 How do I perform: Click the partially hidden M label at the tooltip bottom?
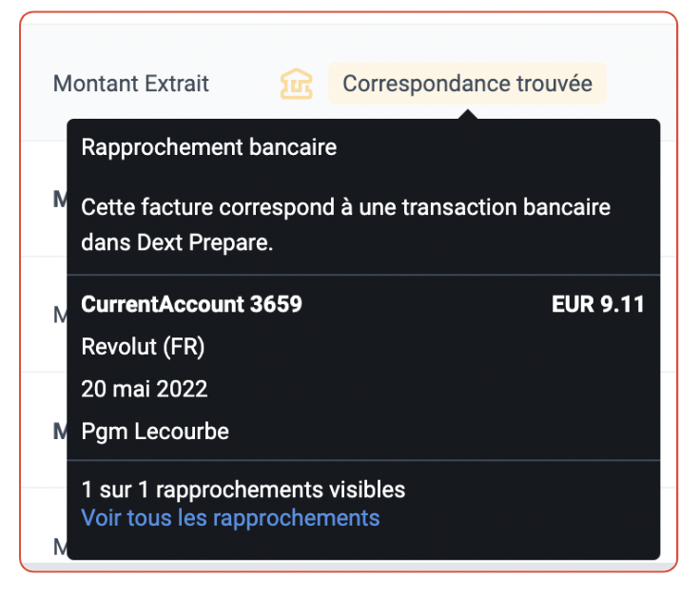click(60, 547)
